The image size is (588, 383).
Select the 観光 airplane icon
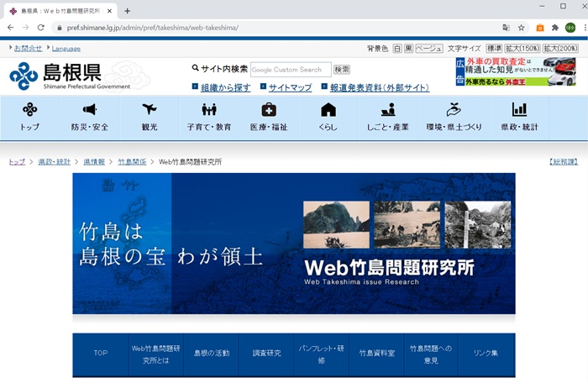[x=150, y=110]
